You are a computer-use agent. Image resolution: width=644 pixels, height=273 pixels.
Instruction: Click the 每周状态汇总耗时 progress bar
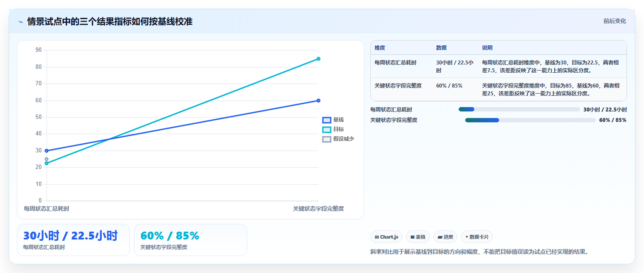519,109
